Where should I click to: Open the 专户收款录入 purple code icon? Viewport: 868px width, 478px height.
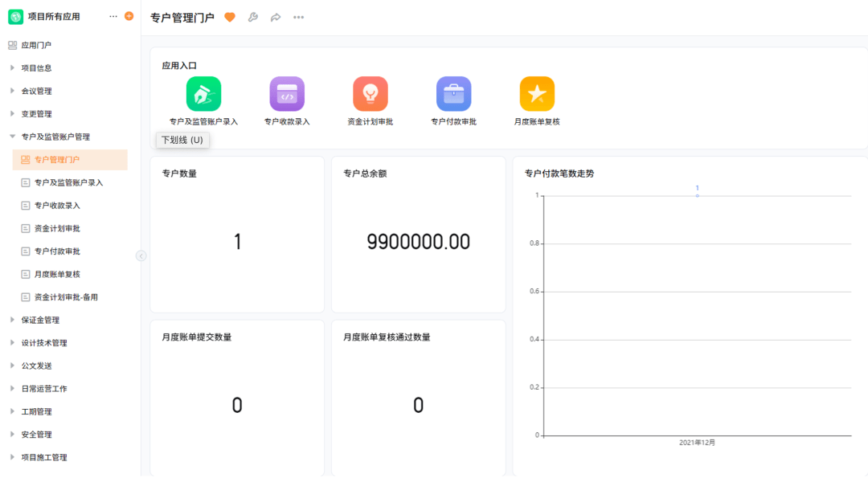287,94
